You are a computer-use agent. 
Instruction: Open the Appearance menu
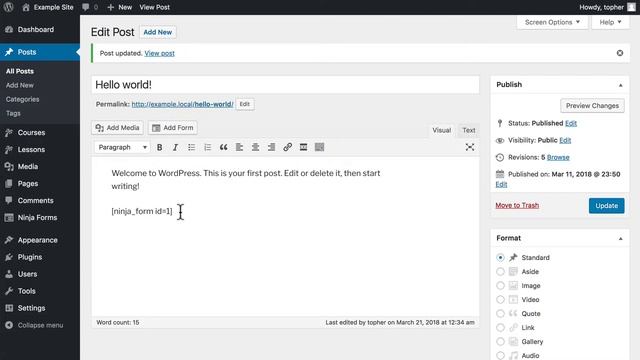tap(40, 240)
